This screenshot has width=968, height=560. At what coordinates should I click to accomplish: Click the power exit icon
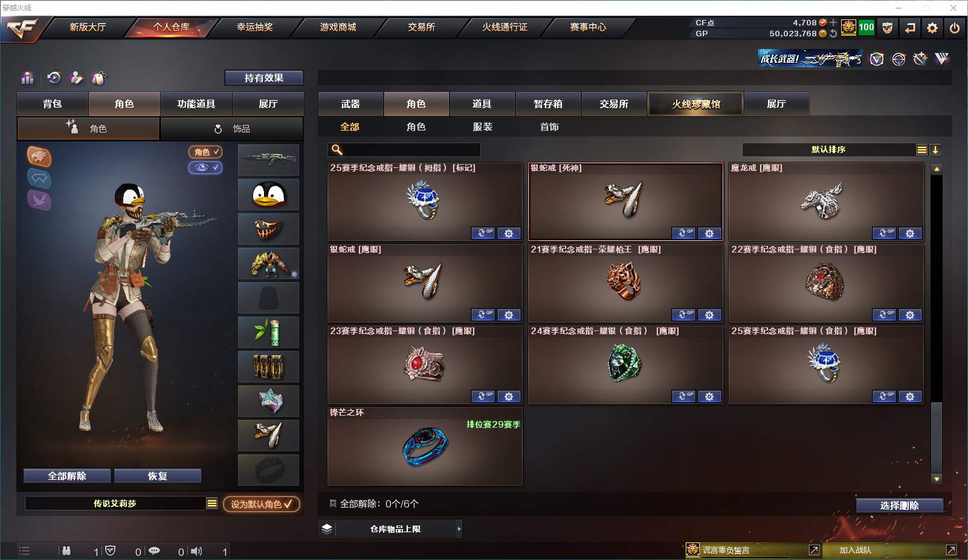[x=955, y=28]
